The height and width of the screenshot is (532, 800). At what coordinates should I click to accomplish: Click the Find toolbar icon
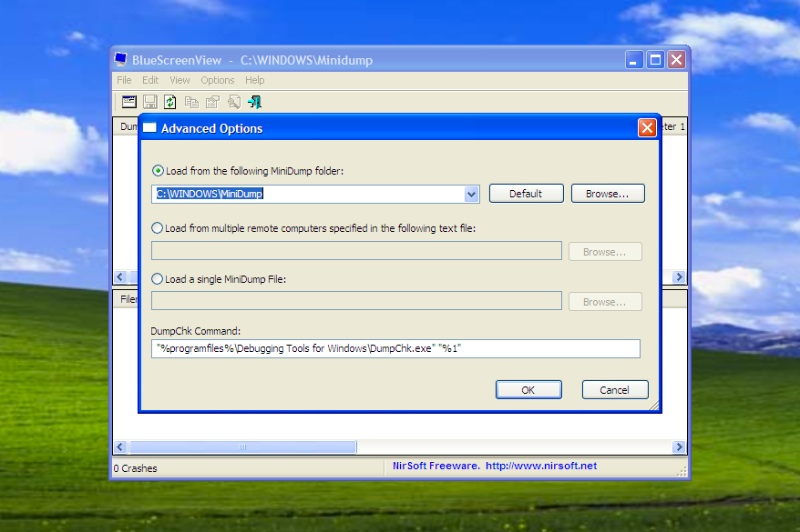tap(234, 101)
